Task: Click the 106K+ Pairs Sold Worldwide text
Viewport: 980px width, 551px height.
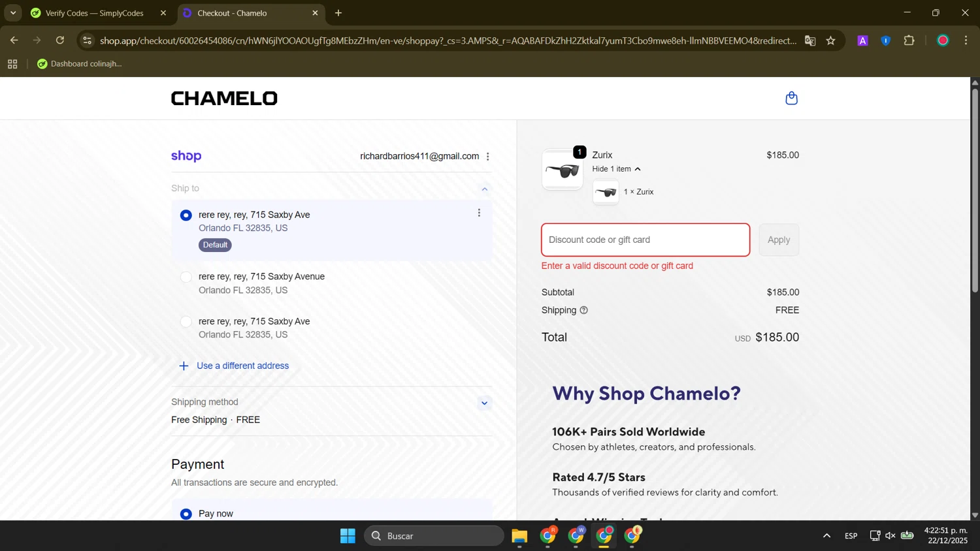Action: (x=629, y=432)
